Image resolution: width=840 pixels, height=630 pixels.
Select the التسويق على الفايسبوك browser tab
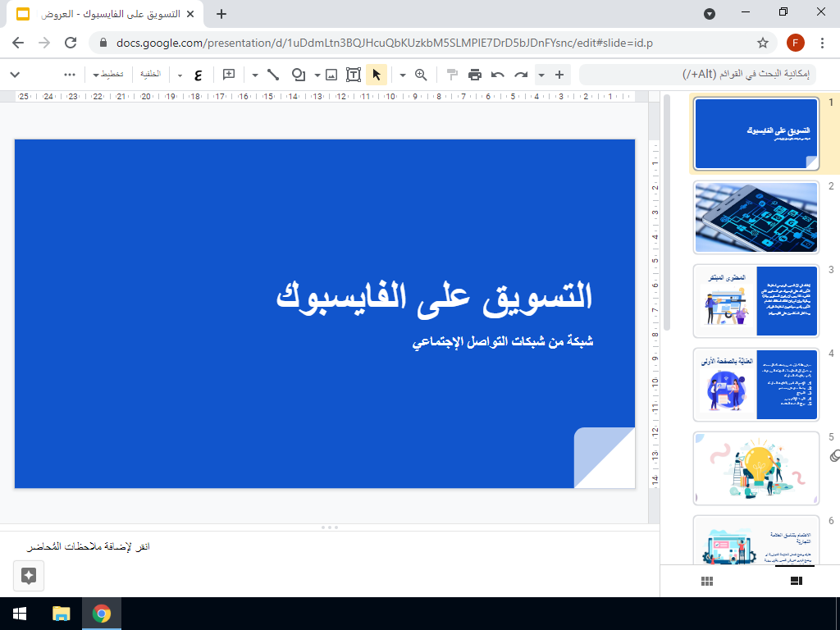105,14
